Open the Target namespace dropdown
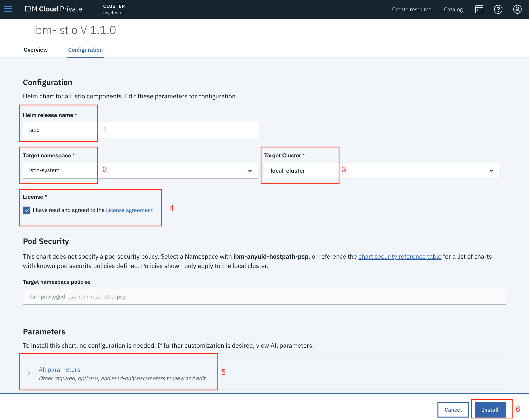This screenshot has width=529, height=420. point(141,170)
